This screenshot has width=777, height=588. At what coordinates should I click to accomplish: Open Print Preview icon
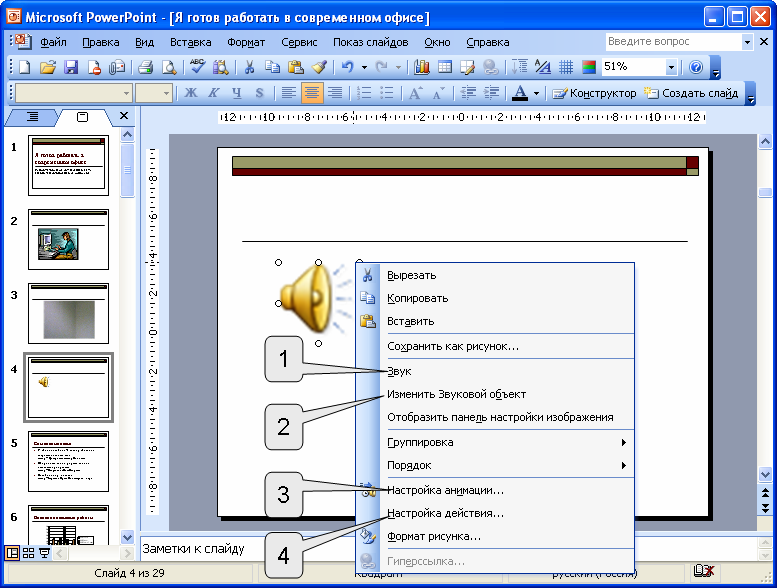tap(169, 67)
